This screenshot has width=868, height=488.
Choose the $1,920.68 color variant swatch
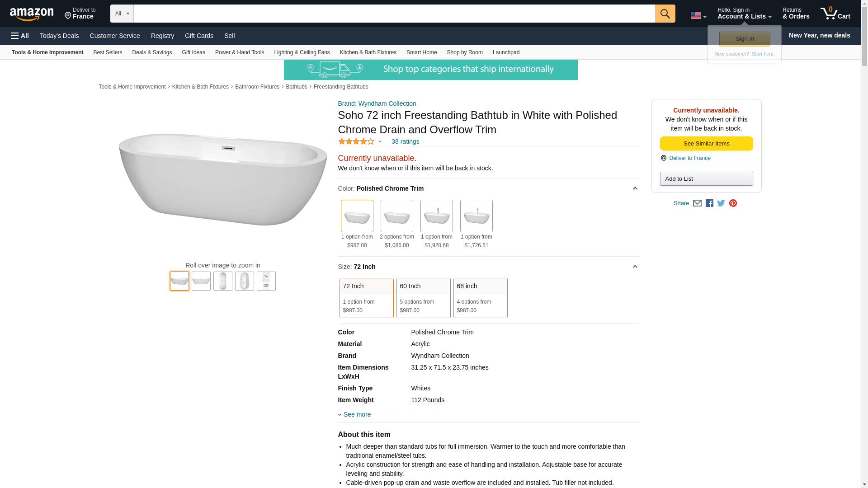point(436,216)
